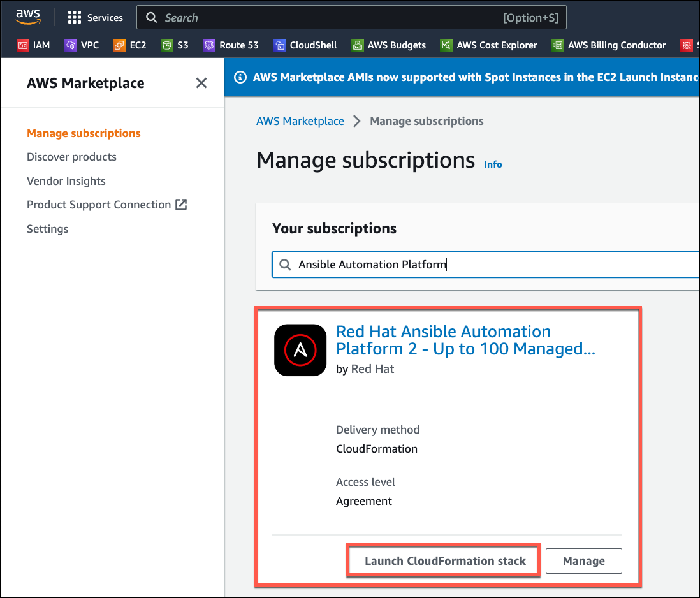Click the top AWS console search field
The height and width of the screenshot is (598, 700).
[351, 17]
